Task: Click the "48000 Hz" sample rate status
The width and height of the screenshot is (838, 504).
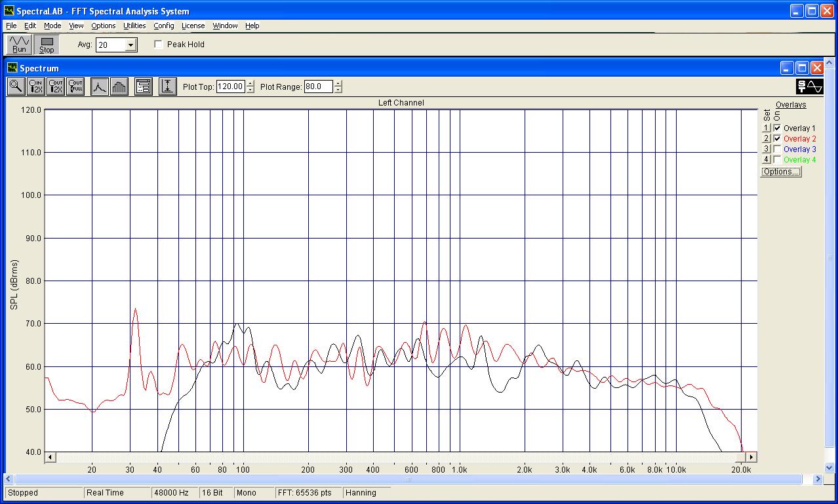Action: [172, 493]
